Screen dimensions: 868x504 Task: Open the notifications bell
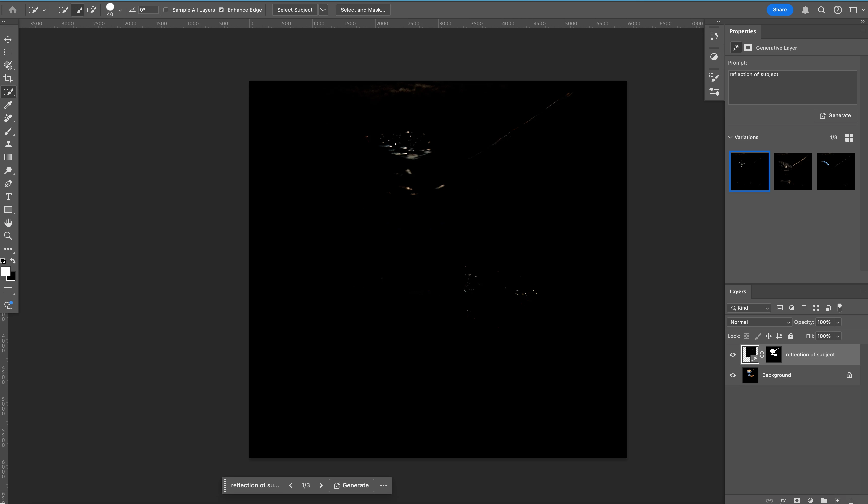point(805,10)
